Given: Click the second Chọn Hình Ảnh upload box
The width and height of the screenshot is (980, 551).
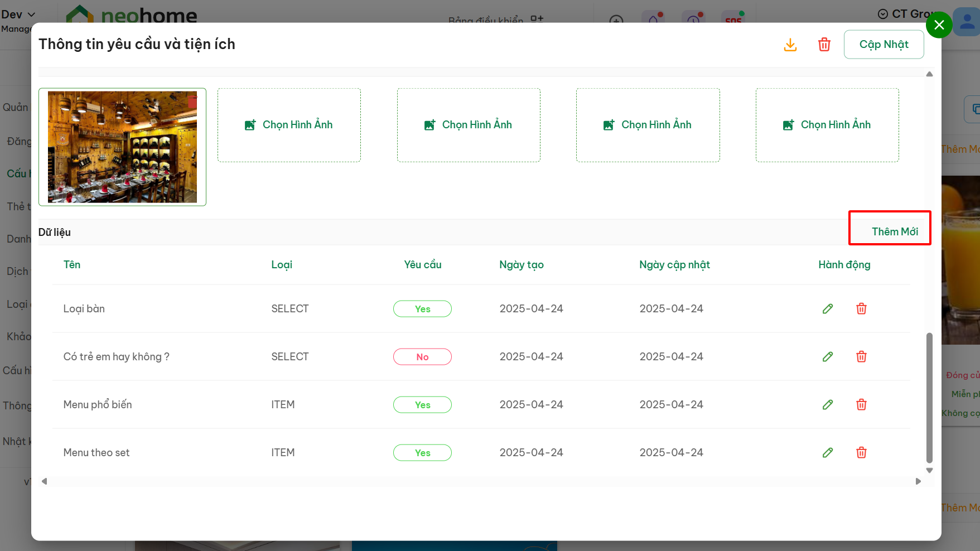Looking at the screenshot, I should pyautogui.click(x=469, y=125).
